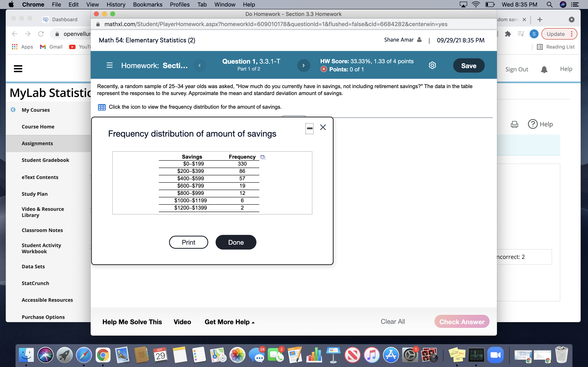This screenshot has width=588, height=367.
Task: Click the print icon in dialog
Action: tap(188, 242)
